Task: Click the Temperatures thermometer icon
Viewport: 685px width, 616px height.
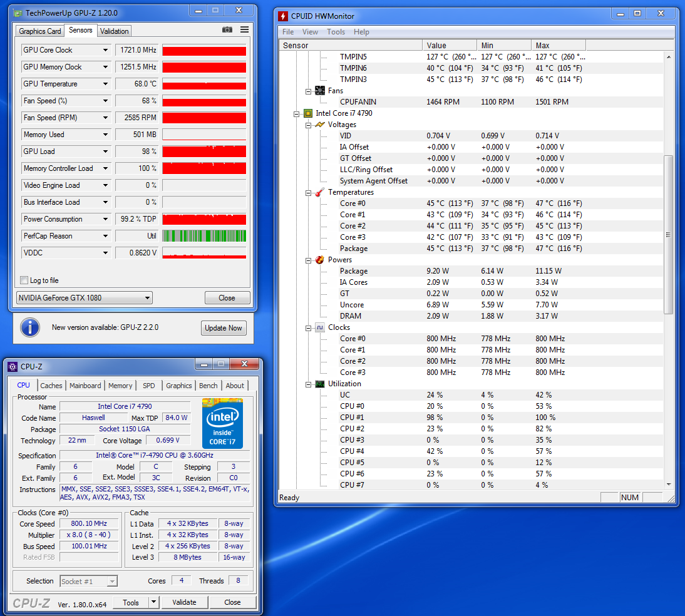Action: click(320, 192)
